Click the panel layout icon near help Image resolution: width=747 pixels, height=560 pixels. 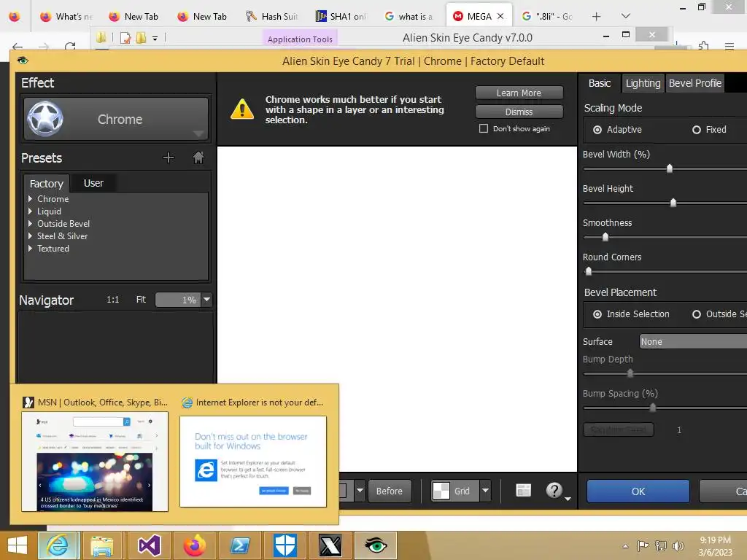click(523, 491)
